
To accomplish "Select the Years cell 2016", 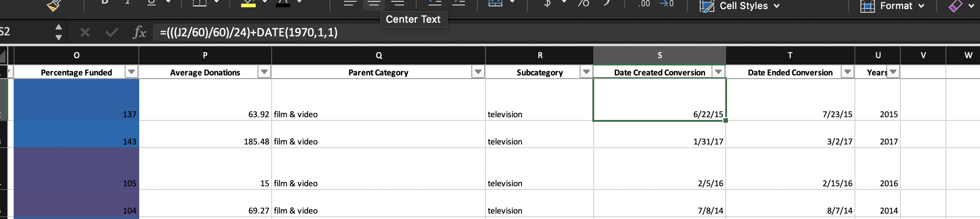I will (x=878, y=169).
